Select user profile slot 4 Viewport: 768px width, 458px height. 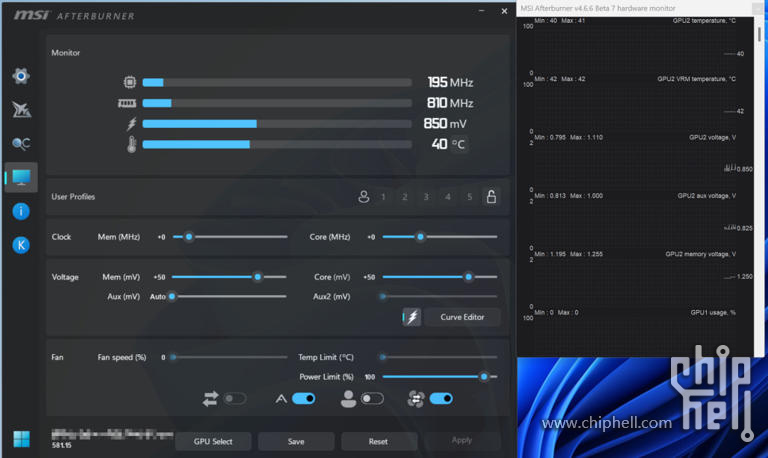coord(448,197)
